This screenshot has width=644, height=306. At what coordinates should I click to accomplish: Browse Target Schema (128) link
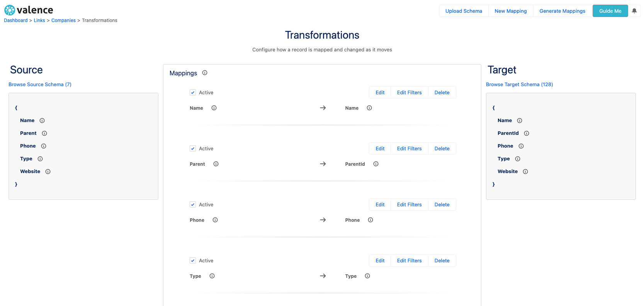519,84
